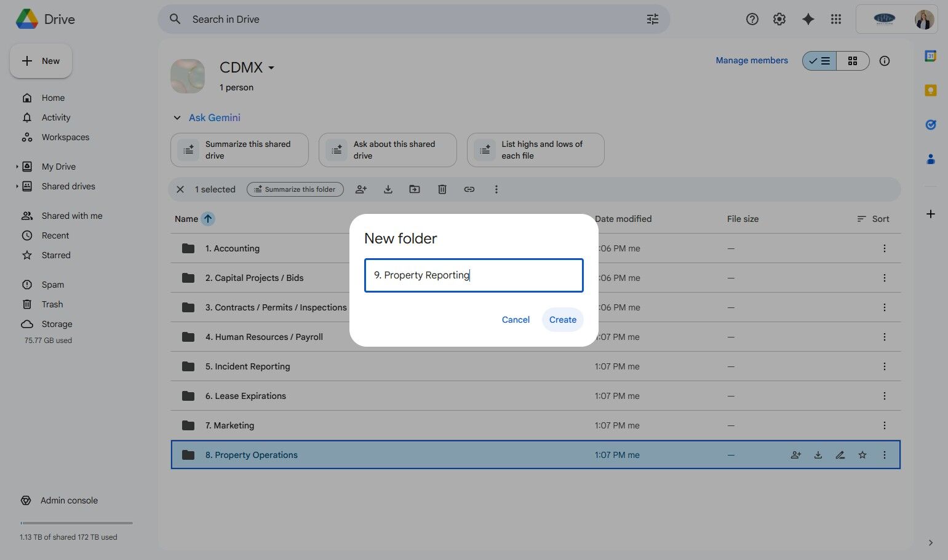948x560 pixels.
Task: Click the New button
Action: pyautogui.click(x=41, y=61)
